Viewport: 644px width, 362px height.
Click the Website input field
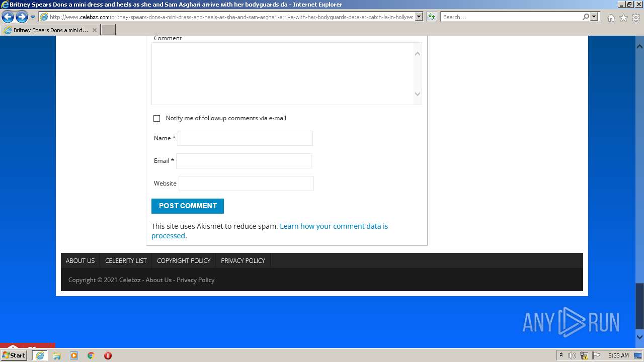246,184
